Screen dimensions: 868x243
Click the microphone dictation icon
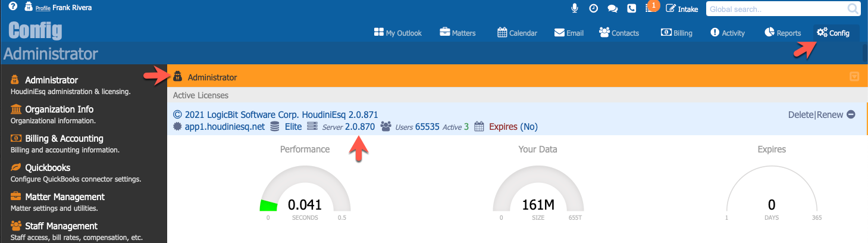click(575, 8)
